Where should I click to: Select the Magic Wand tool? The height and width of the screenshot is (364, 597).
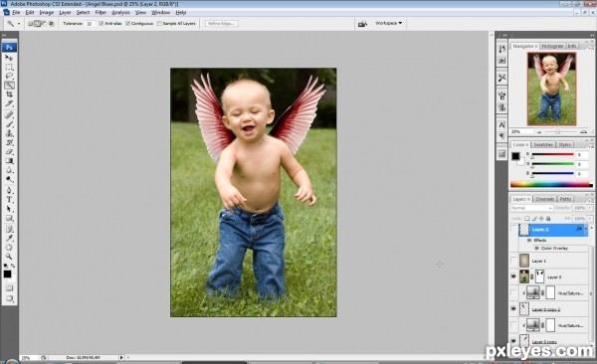pyautogui.click(x=9, y=86)
